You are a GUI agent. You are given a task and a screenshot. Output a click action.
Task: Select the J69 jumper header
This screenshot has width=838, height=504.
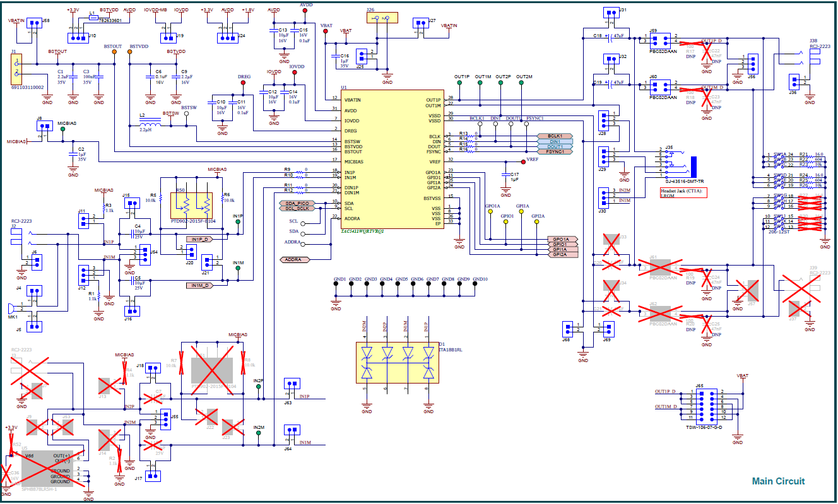tap(608, 328)
